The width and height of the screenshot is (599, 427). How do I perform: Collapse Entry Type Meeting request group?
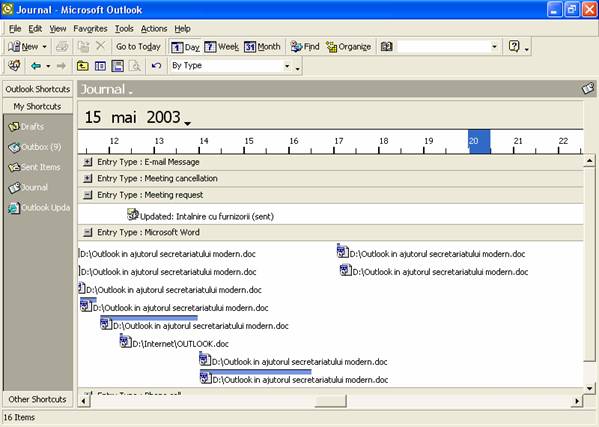[88, 195]
